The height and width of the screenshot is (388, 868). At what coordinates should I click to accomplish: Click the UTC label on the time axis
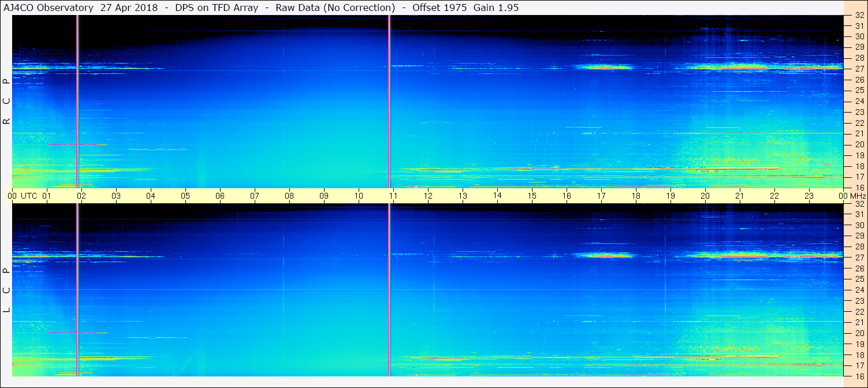tap(29, 196)
